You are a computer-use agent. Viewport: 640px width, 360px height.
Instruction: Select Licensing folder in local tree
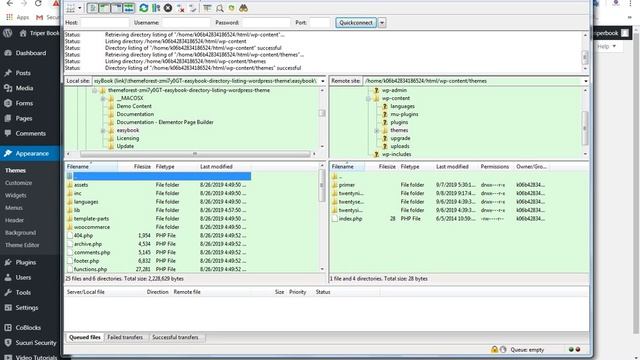coord(128,138)
